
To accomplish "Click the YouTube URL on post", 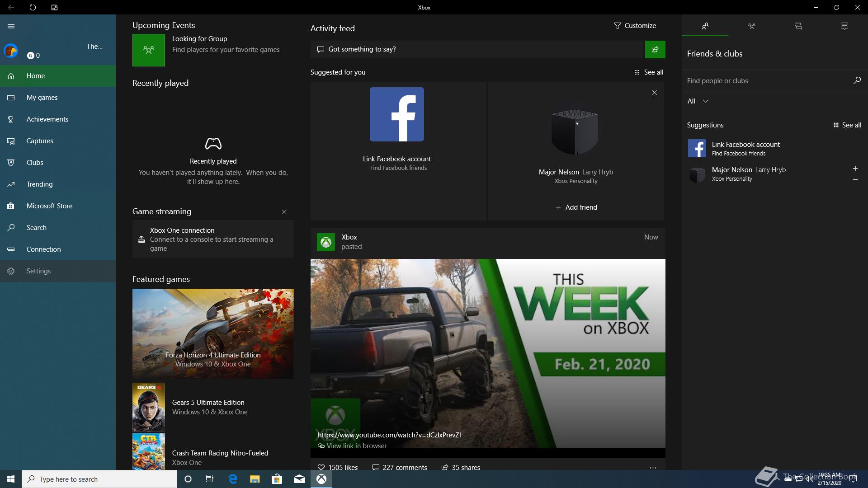I will click(389, 435).
